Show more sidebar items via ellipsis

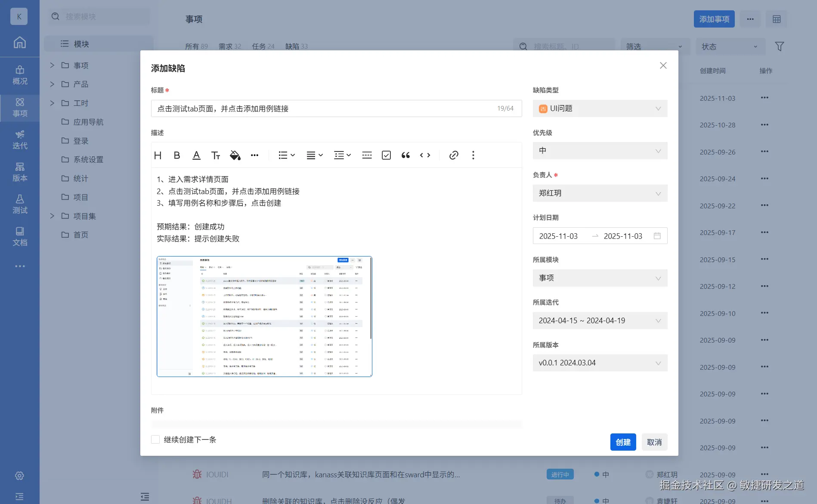(x=20, y=266)
